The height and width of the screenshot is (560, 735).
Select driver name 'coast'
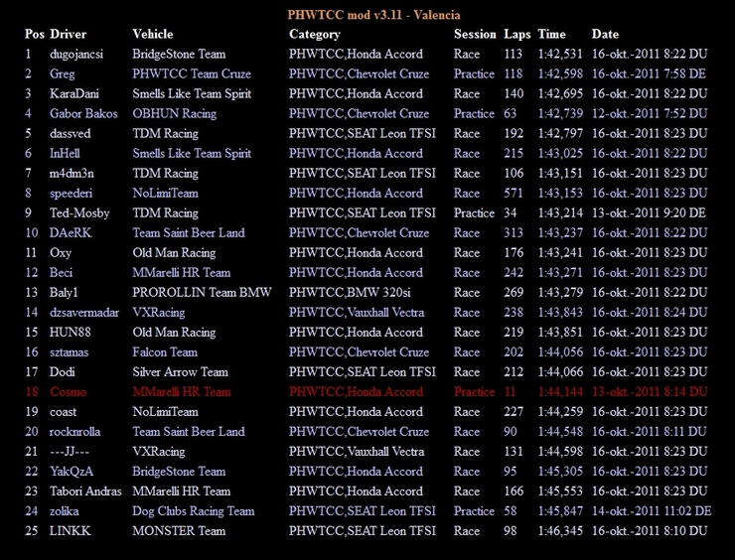[63, 412]
